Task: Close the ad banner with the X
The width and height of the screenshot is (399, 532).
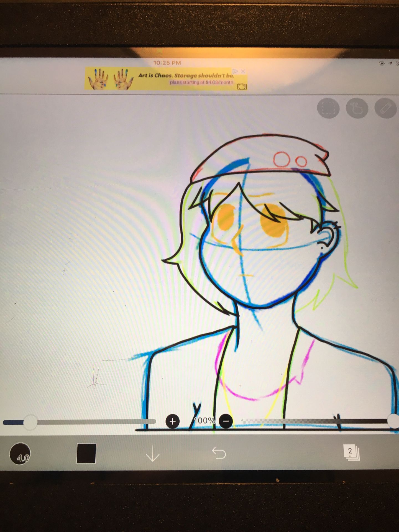Action: tap(243, 71)
